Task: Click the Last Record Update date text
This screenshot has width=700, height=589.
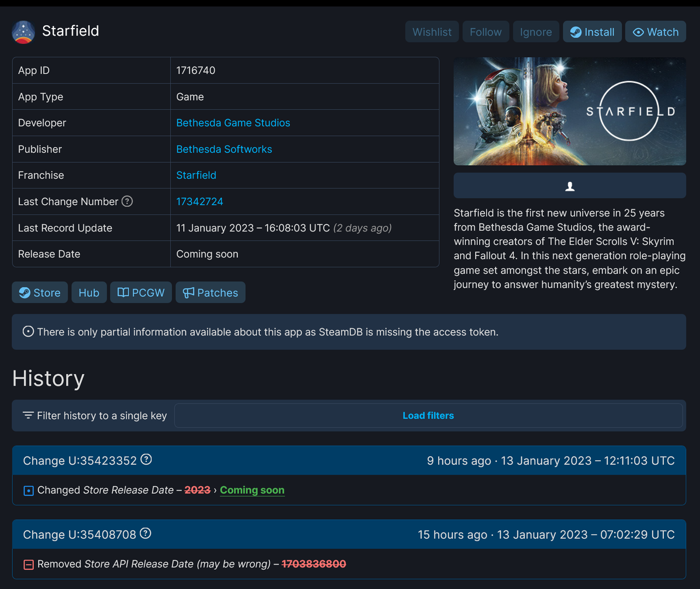Action: 253,228
